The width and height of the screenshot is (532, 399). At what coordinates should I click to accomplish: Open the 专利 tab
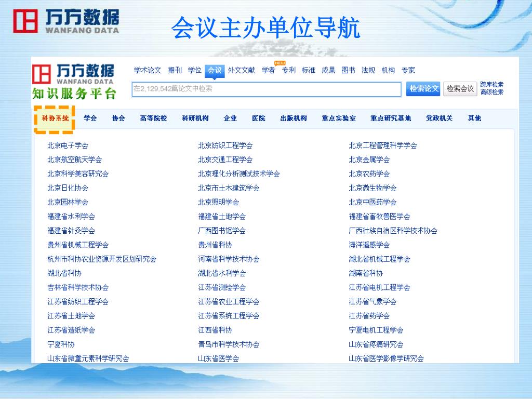coord(289,70)
